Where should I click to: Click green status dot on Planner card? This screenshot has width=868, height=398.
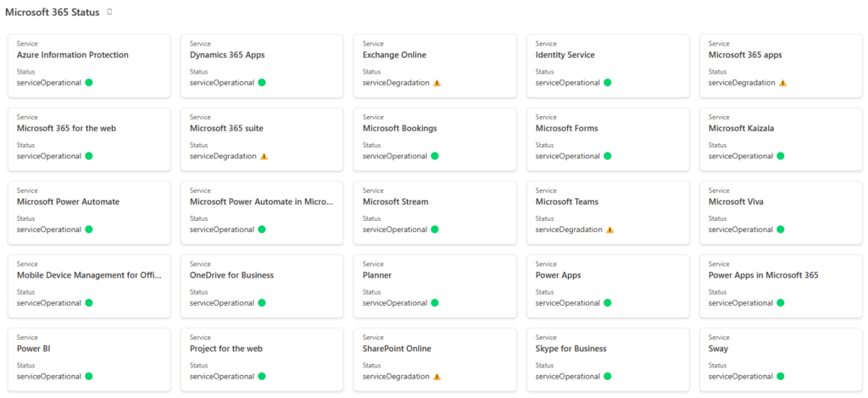(x=435, y=303)
